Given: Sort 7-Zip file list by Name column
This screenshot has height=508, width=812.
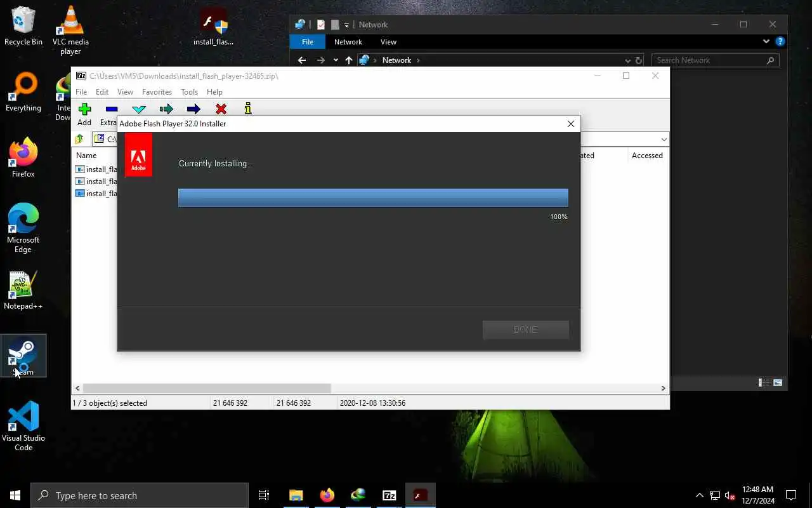Looking at the screenshot, I should pyautogui.click(x=86, y=156).
